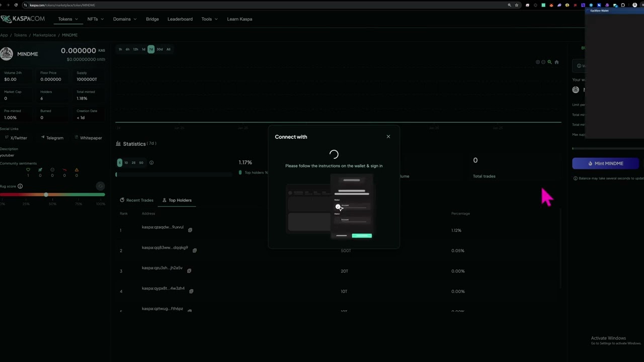Click the browser search magnifier icon
644x362 pixels.
click(x=509, y=5)
